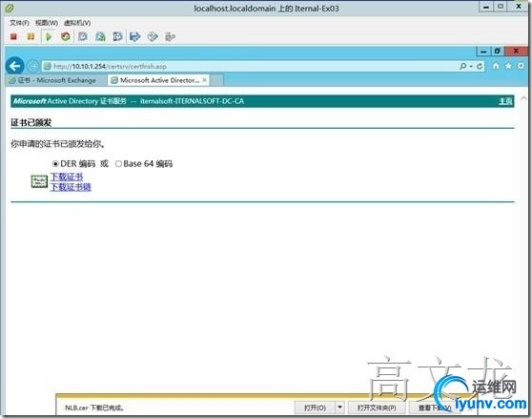
Task: Click the browser Forward arrow button
Action: point(32,66)
